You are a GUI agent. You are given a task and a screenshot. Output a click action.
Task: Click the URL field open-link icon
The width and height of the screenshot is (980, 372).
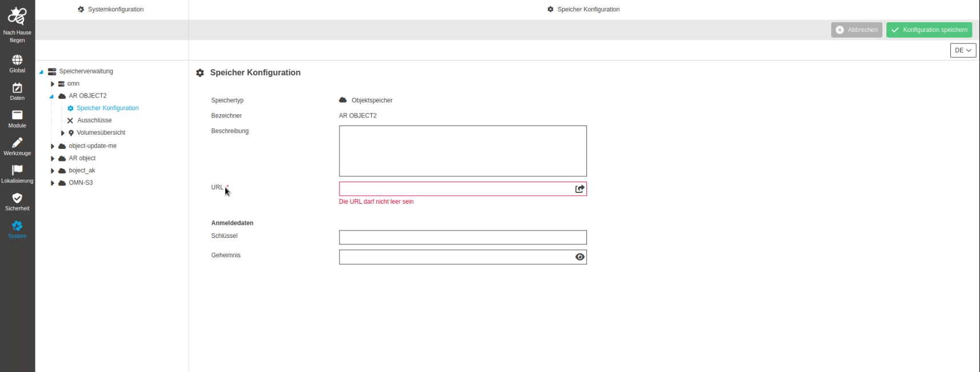click(x=580, y=189)
